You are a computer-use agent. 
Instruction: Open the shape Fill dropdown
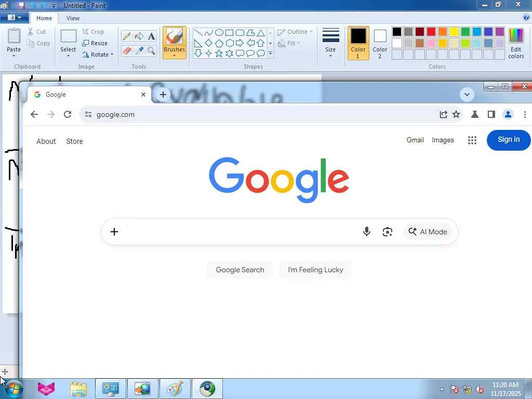[289, 44]
